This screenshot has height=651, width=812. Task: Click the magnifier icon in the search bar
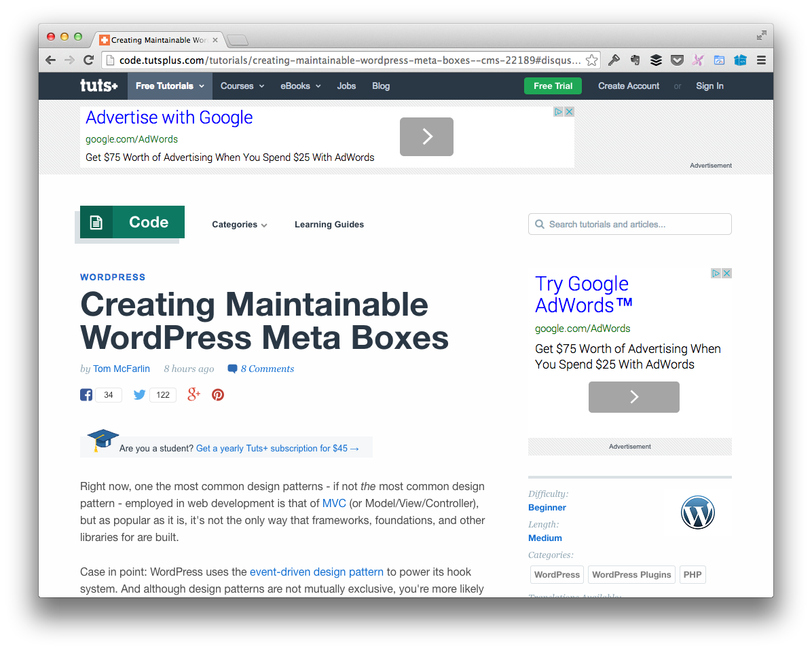tap(540, 224)
